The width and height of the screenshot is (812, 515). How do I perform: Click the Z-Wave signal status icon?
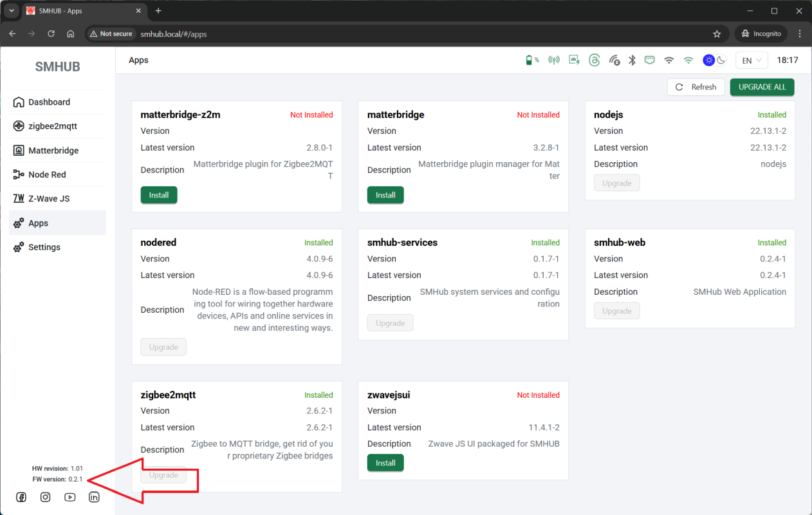point(614,60)
